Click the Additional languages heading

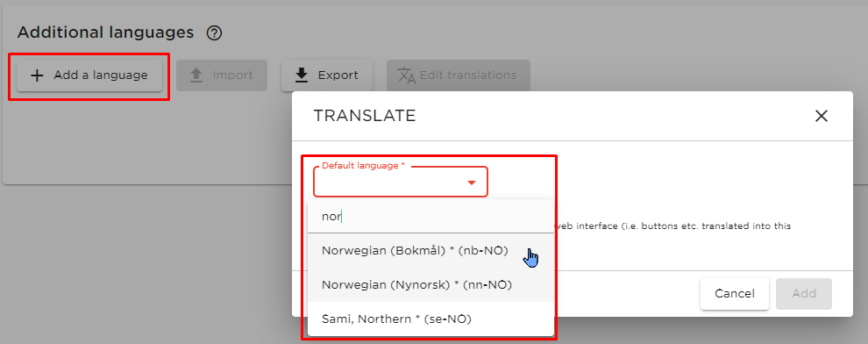click(105, 32)
